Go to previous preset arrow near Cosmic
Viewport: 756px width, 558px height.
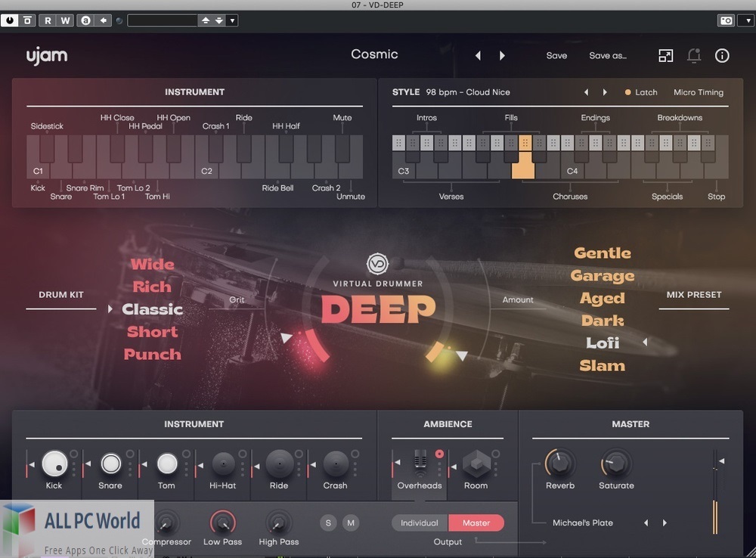coord(478,55)
